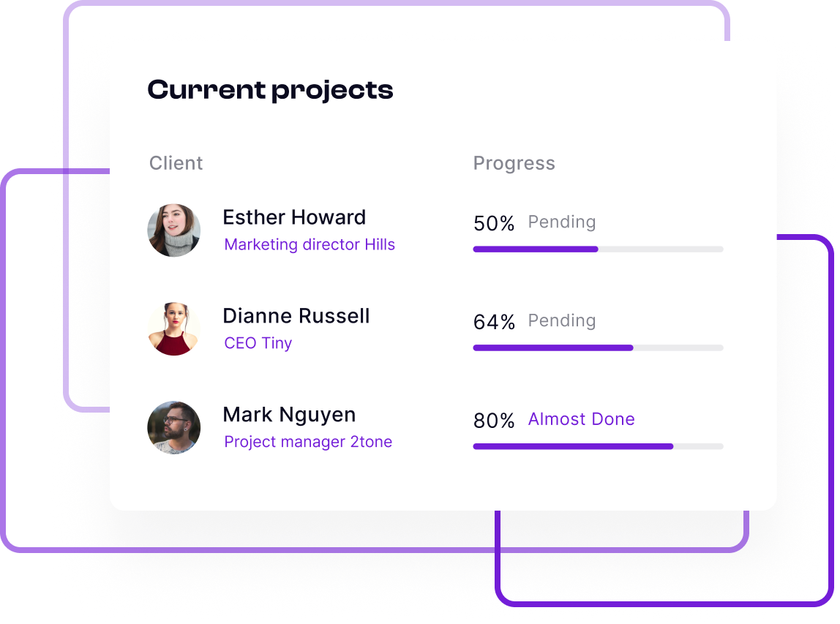The height and width of the screenshot is (624, 840).
Task: Click the Current projects heading
Action: click(x=271, y=90)
